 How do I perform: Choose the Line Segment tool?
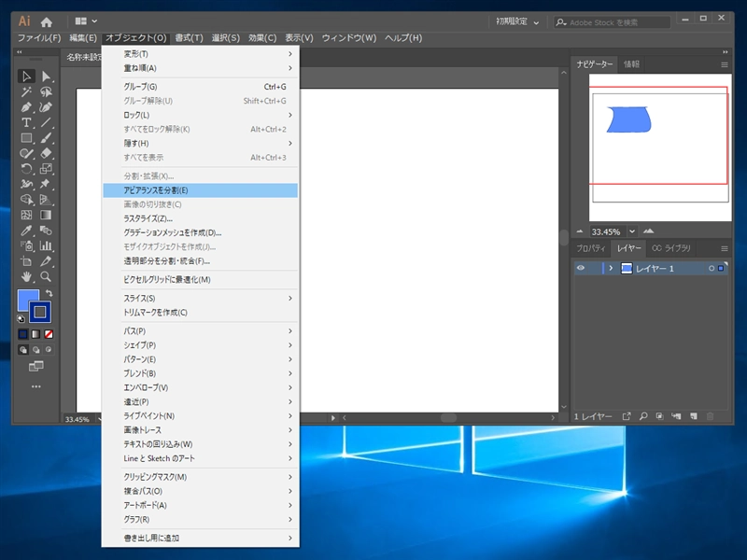pyautogui.click(x=46, y=122)
